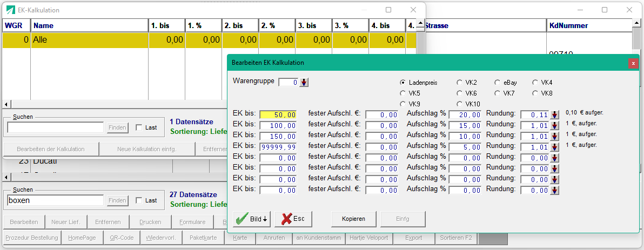Click the Strasse column header

485,25
